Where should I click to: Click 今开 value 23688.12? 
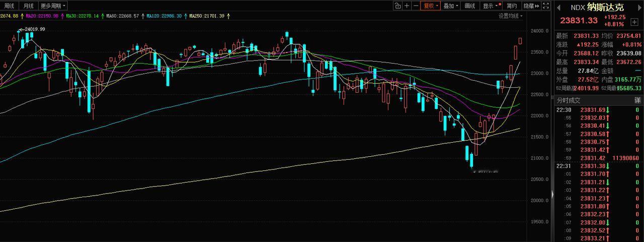pyautogui.click(x=587, y=53)
